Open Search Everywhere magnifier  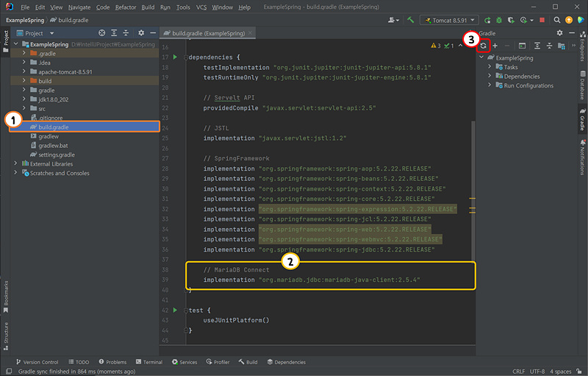[557, 21]
